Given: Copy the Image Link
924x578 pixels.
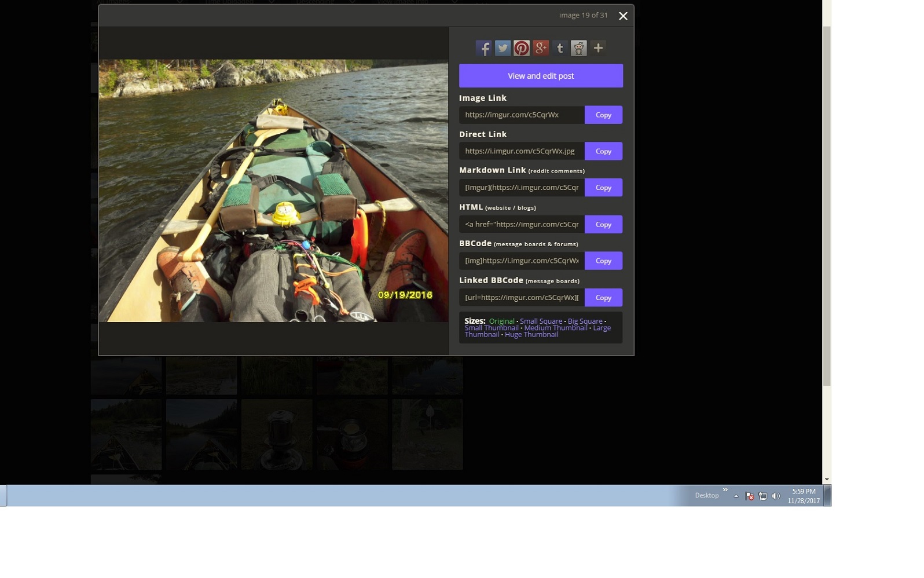Looking at the screenshot, I should click(603, 115).
